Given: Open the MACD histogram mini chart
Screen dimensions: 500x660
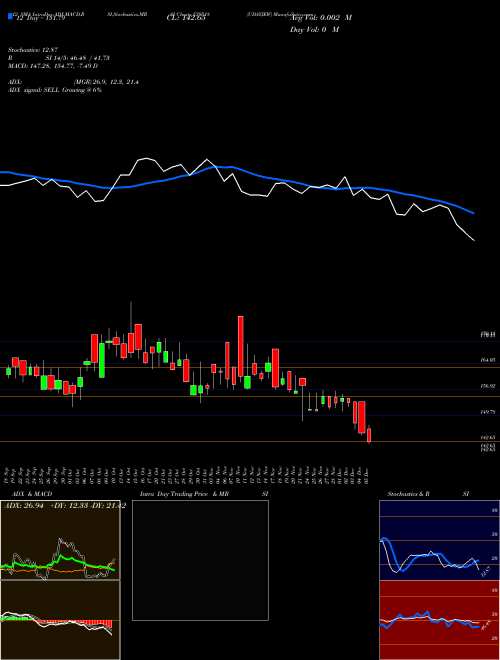Looking at the screenshot, I should 60,620.
